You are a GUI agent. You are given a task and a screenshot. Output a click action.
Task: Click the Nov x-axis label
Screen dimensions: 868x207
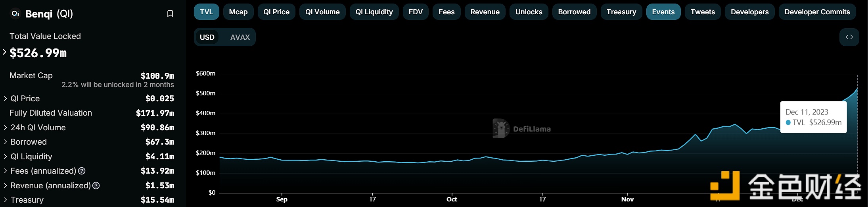click(627, 199)
